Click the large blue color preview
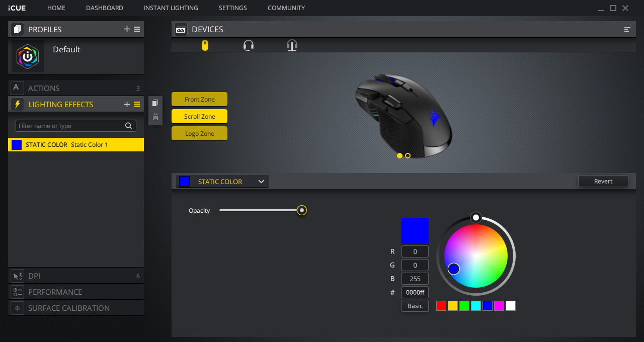This screenshot has height=342, width=644. tap(415, 231)
